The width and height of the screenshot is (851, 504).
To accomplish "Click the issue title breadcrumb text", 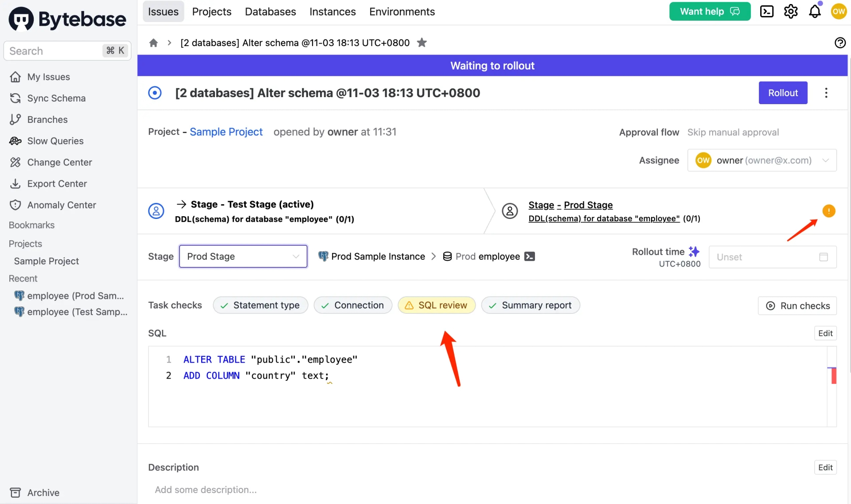I will click(295, 43).
